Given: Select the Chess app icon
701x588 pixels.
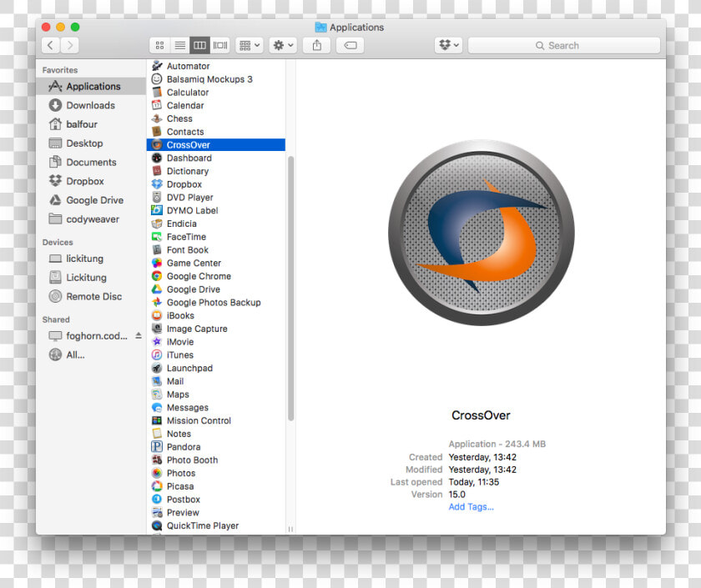Looking at the screenshot, I should pyautogui.click(x=157, y=118).
